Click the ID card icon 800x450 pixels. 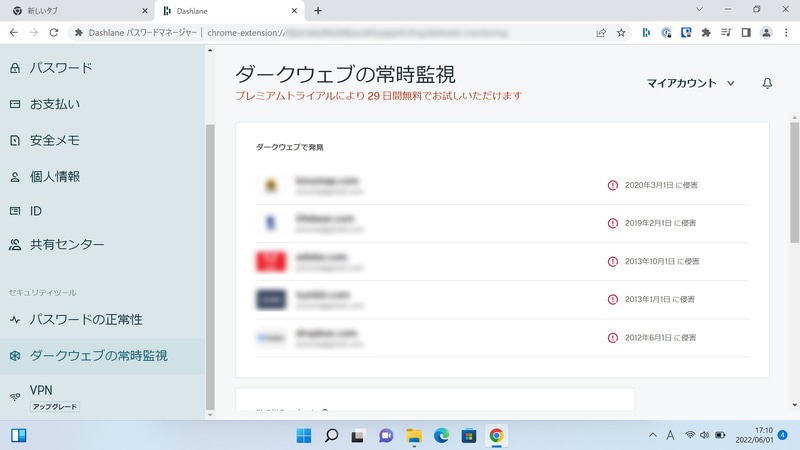15,211
